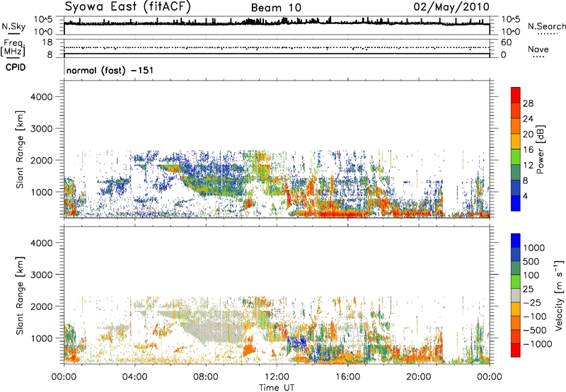Click the '60' tick on the Nave axis
The image size is (566, 392).
point(506,42)
